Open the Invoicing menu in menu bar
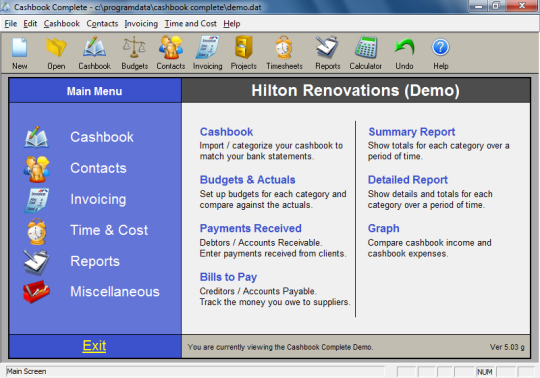 (x=141, y=24)
